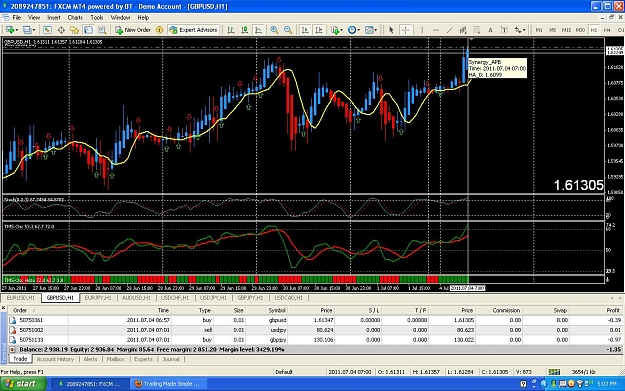Viewport: 625px width, 391px height.
Task: Zoom out on the chart
Action: pos(288,30)
